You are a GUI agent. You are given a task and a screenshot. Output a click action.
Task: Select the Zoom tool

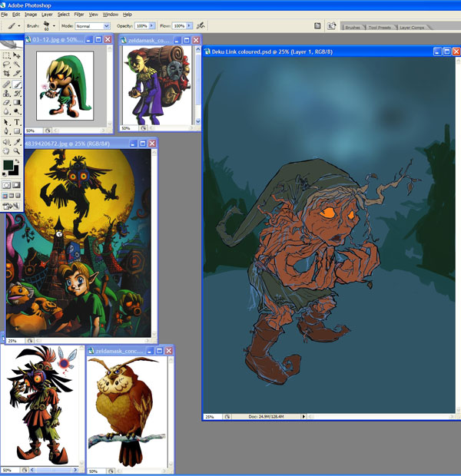(17, 151)
